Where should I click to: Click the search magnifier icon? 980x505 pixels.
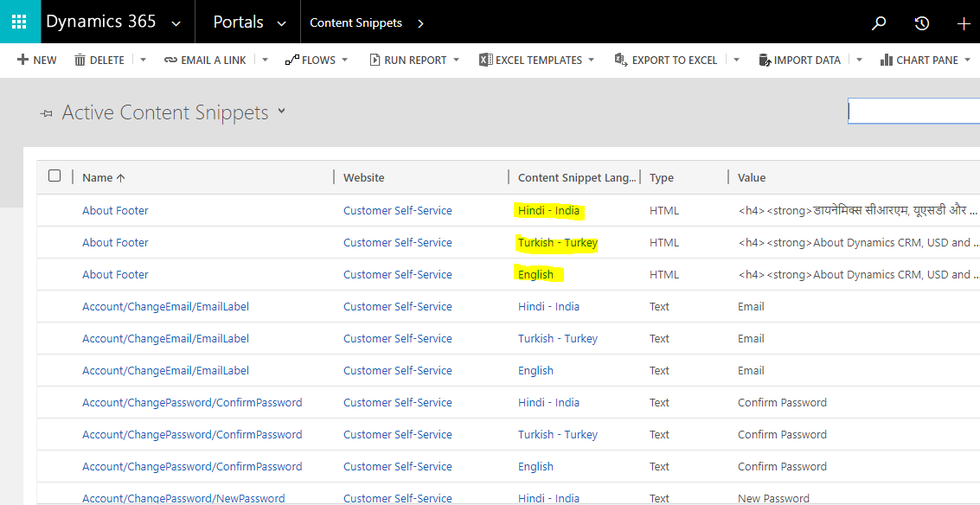[x=878, y=23]
